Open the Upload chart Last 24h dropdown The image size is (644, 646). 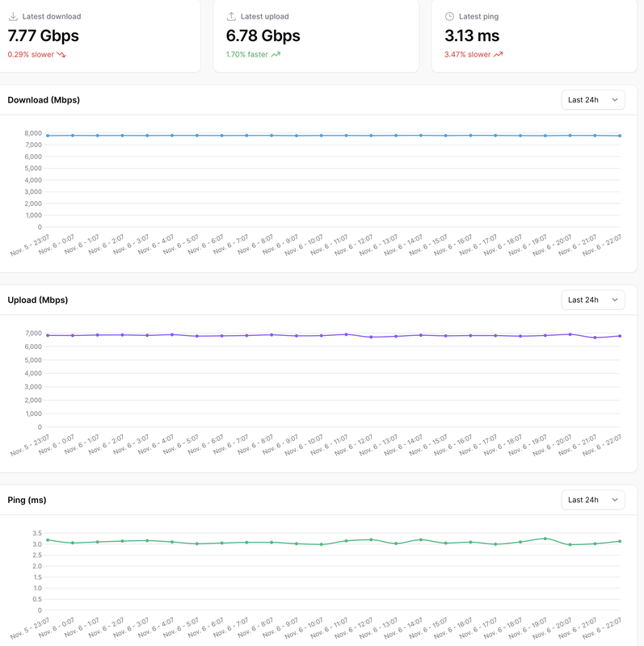coord(593,300)
